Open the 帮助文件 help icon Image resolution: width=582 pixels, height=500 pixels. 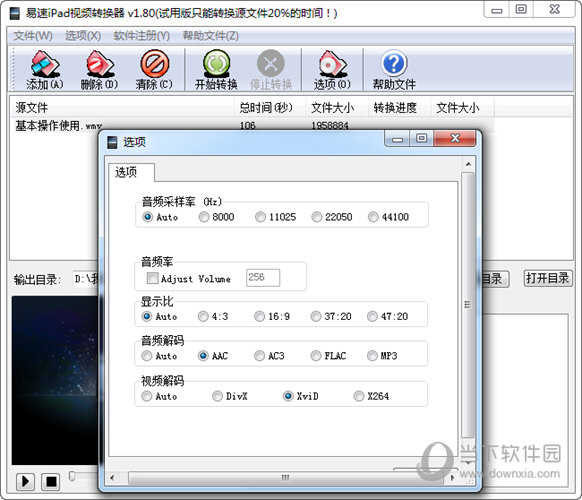tap(394, 71)
